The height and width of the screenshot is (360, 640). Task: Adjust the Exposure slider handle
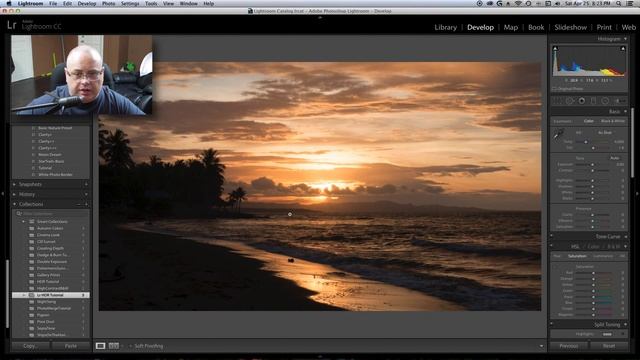coord(593,164)
